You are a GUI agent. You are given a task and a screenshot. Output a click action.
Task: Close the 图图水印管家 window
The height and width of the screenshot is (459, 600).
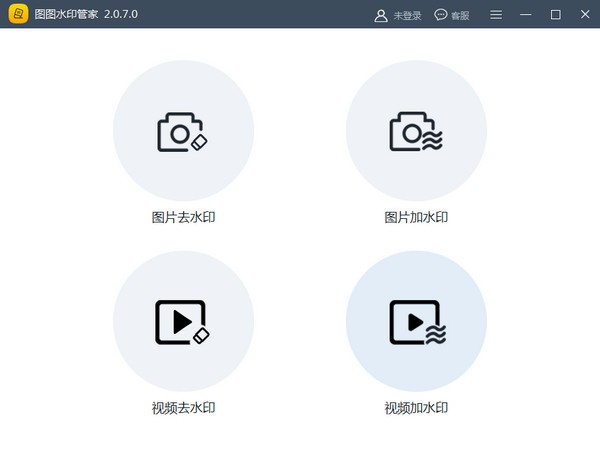click(x=584, y=15)
